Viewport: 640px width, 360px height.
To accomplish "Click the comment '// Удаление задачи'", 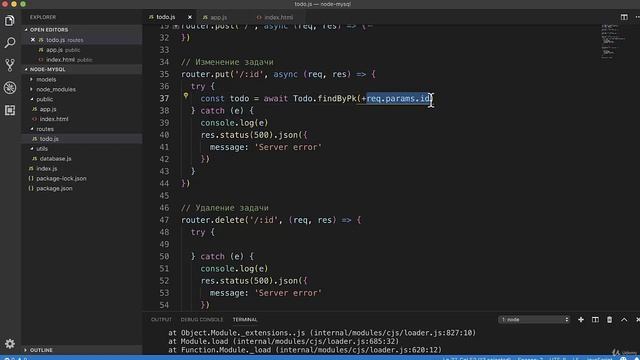I will [x=225, y=208].
